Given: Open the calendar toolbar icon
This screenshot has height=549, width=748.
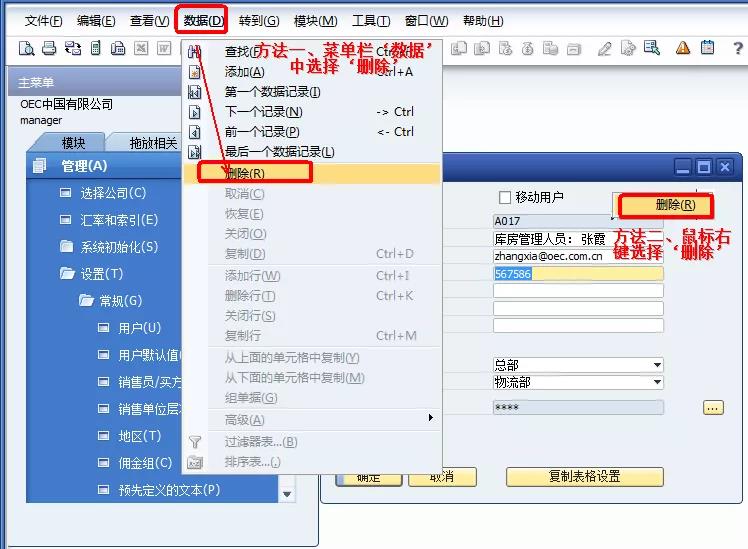Looking at the screenshot, I should pos(707,48).
